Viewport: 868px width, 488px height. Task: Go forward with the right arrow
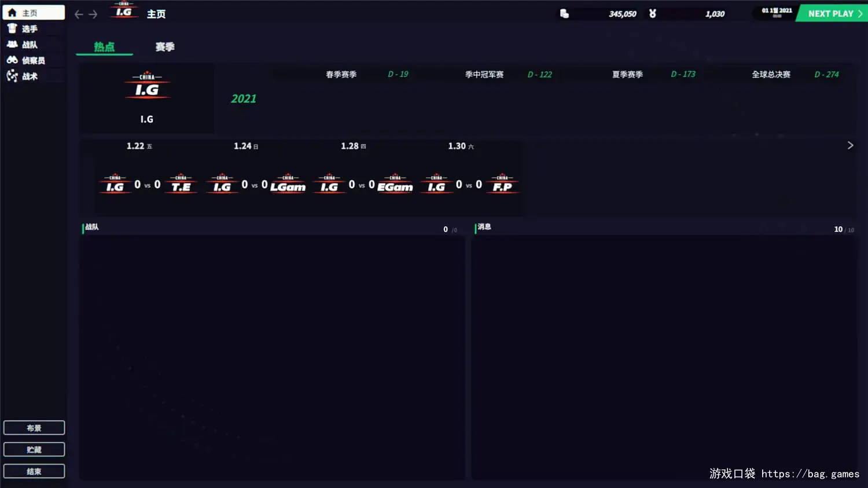point(93,14)
